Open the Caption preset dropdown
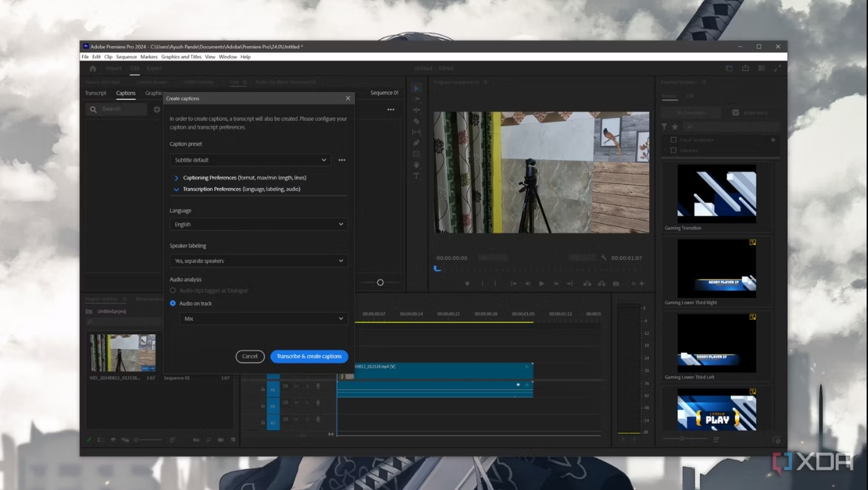Viewport: 868px width, 490px height. (250, 160)
